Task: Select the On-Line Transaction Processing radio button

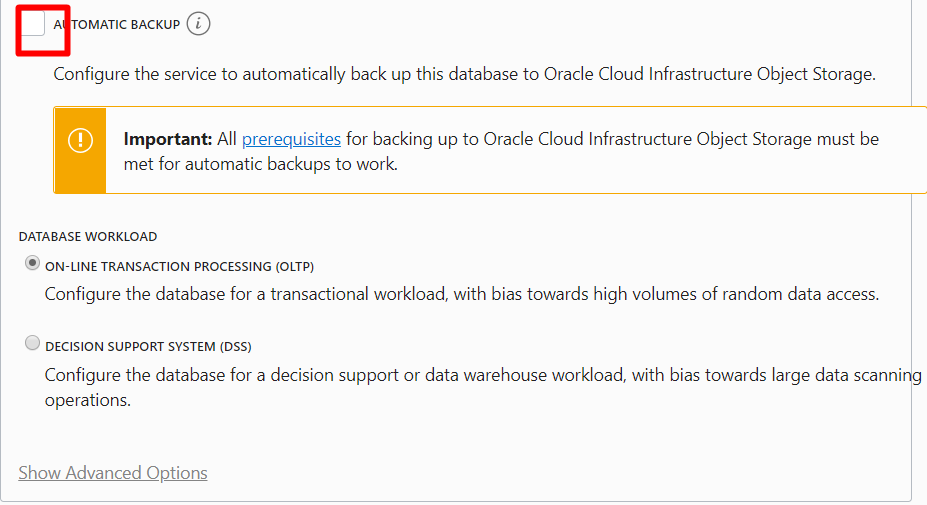Action: coord(33,263)
